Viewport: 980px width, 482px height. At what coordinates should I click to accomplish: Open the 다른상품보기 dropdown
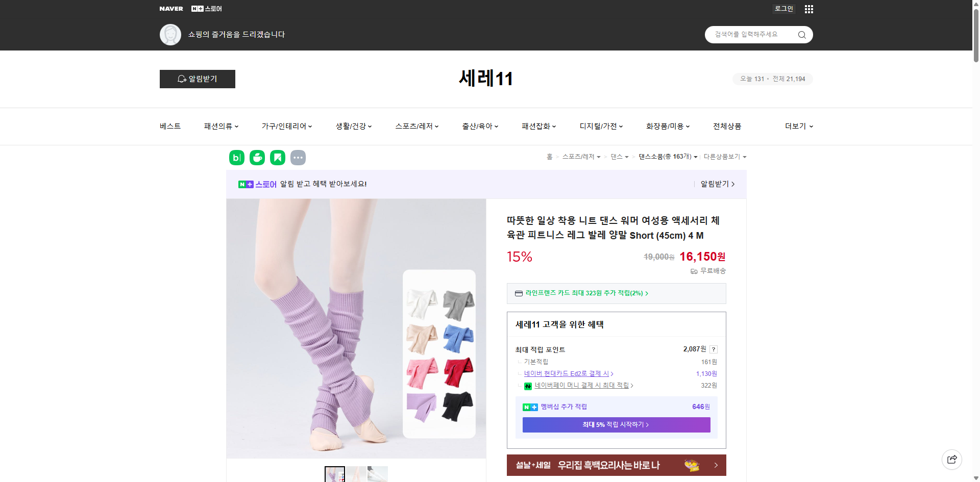(725, 157)
